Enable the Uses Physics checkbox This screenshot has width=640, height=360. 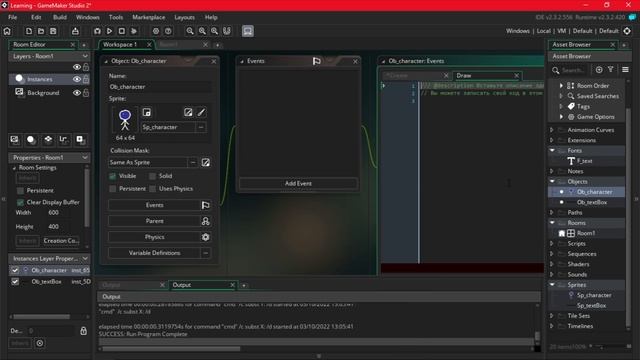click(x=152, y=189)
